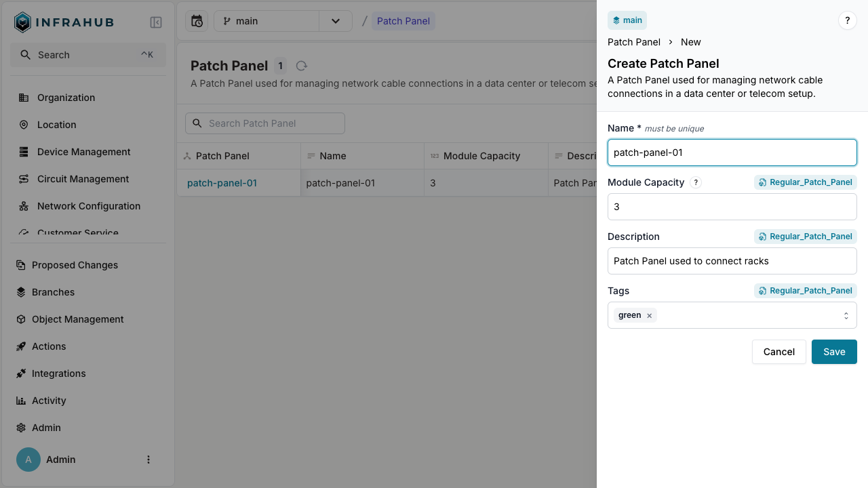The image size is (868, 488).
Task: Click the help question mark icon
Action: pyautogui.click(x=847, y=20)
